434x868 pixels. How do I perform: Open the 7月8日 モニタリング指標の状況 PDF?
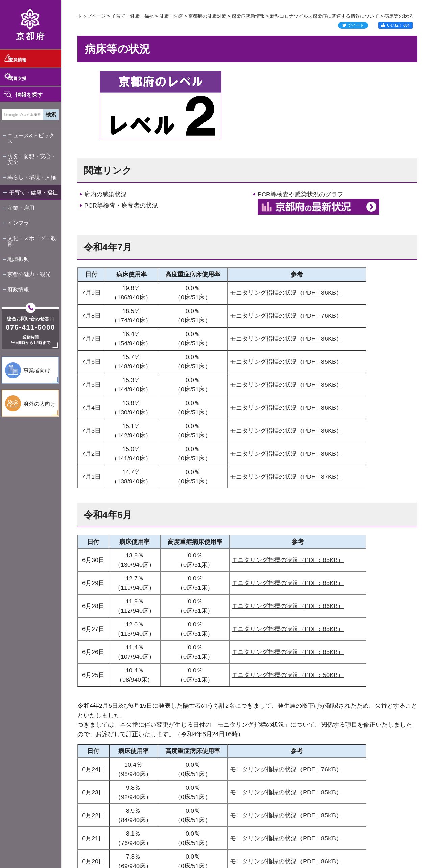pyautogui.click(x=286, y=316)
